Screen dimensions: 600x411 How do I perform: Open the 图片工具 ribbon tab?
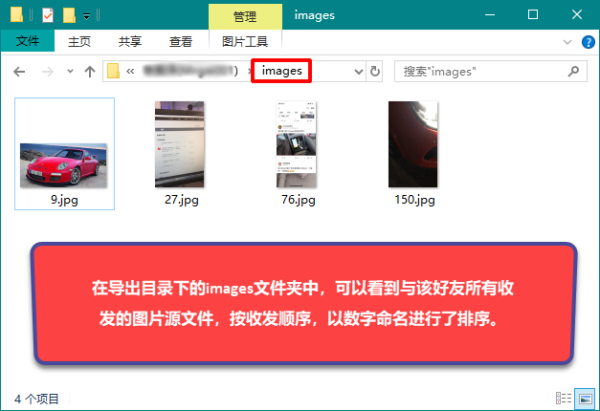point(244,41)
